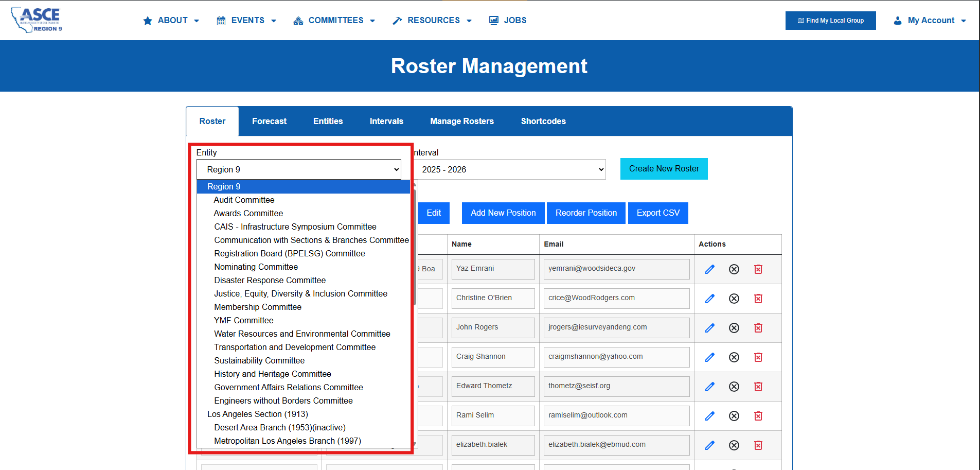The height and width of the screenshot is (470, 980).
Task: Click edit pencil icon for Yaz Emrani
Action: coord(710,269)
